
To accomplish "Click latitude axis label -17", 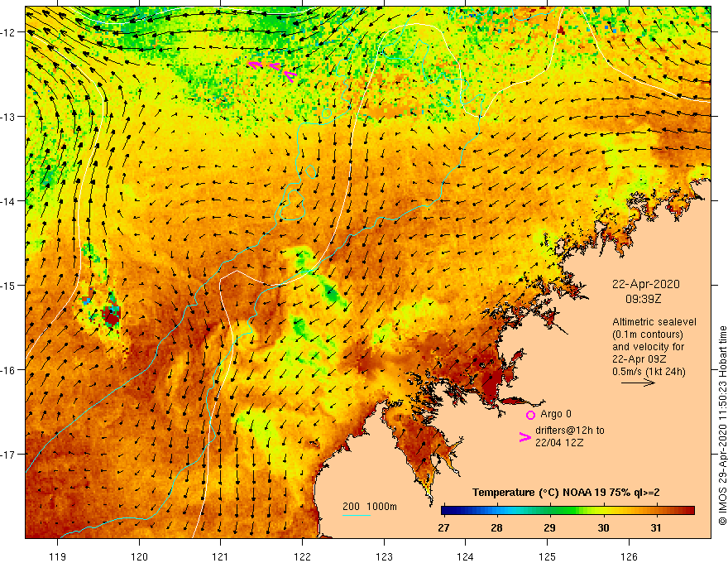I will point(9,454).
